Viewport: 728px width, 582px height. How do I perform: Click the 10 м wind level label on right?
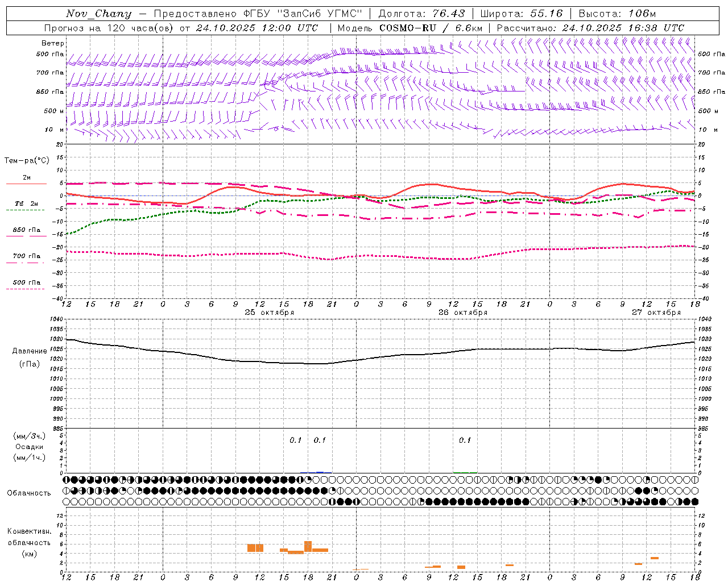pos(708,130)
